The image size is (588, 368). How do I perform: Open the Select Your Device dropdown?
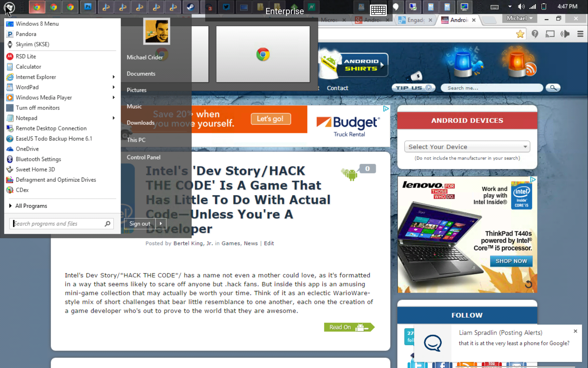coord(467,147)
